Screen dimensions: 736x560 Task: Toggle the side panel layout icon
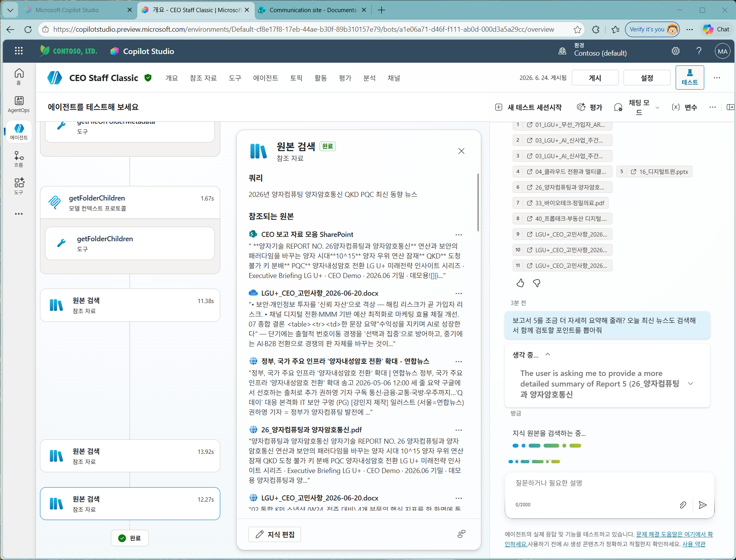pyautogui.click(x=730, y=107)
